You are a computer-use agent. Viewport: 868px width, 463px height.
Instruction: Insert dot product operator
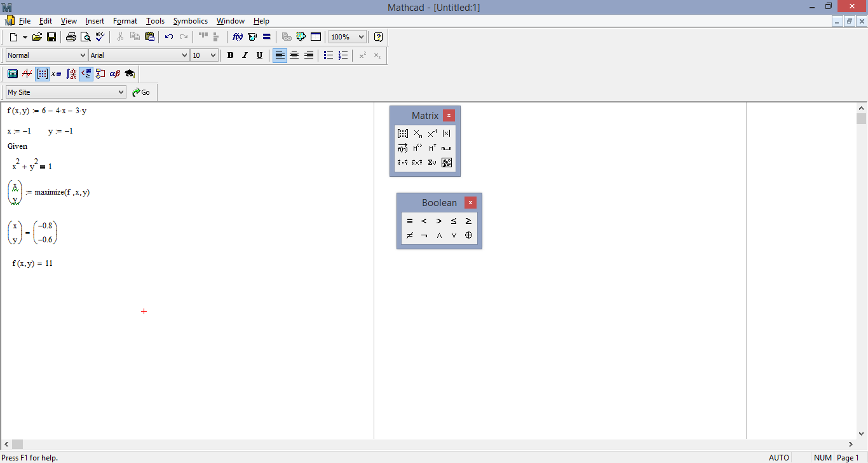click(403, 163)
